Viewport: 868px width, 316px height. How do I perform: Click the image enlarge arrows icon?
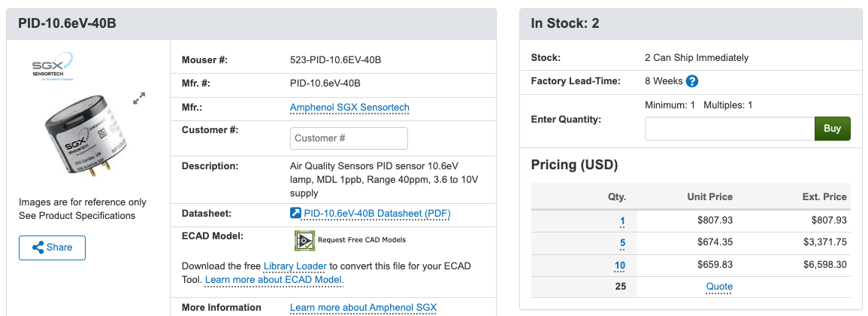click(x=139, y=99)
